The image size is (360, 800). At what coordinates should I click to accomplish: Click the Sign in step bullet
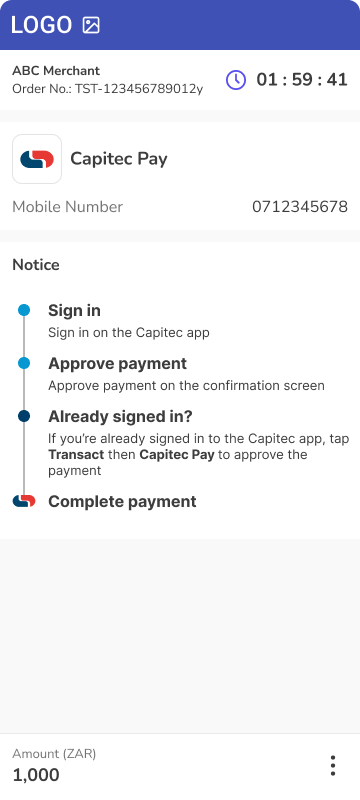(24, 310)
